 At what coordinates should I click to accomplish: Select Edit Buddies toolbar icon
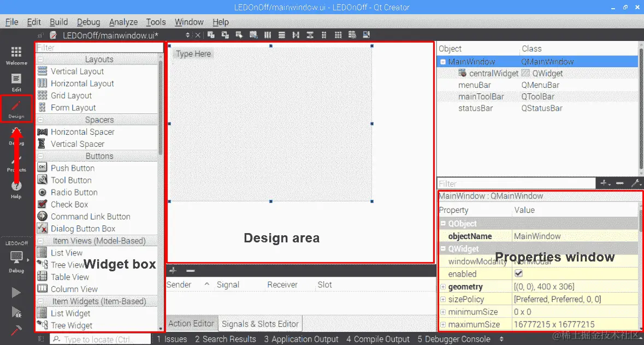(x=239, y=35)
